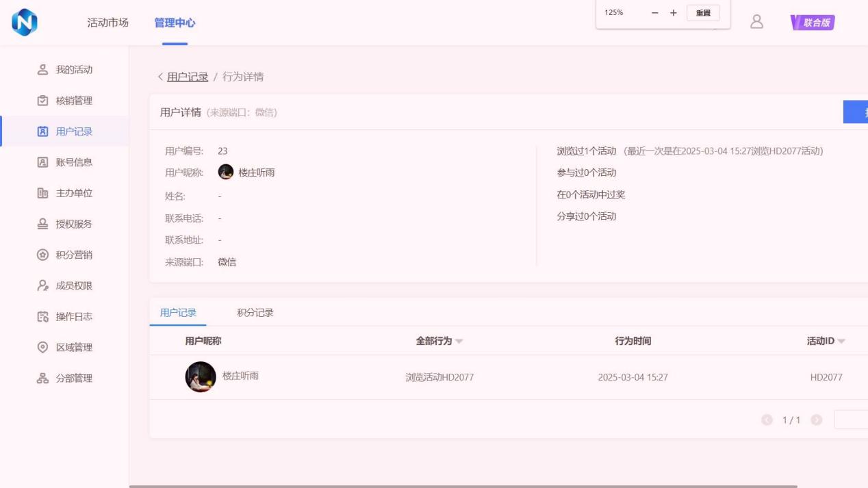Image resolution: width=868 pixels, height=488 pixels.
Task: Click the 操作日志 log icon
Action: [x=42, y=316]
